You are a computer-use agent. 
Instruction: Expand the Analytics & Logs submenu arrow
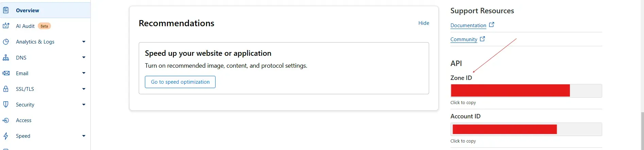(84, 42)
